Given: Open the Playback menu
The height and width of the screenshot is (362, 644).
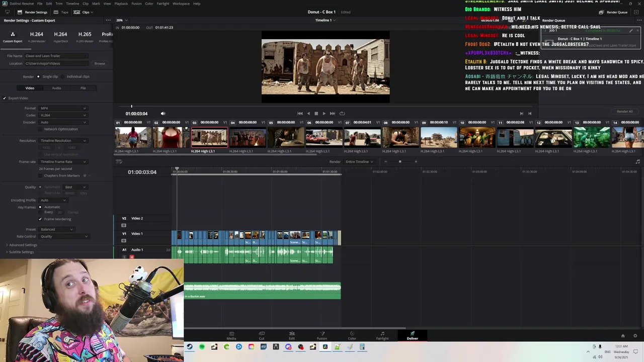Looking at the screenshot, I should [x=121, y=4].
